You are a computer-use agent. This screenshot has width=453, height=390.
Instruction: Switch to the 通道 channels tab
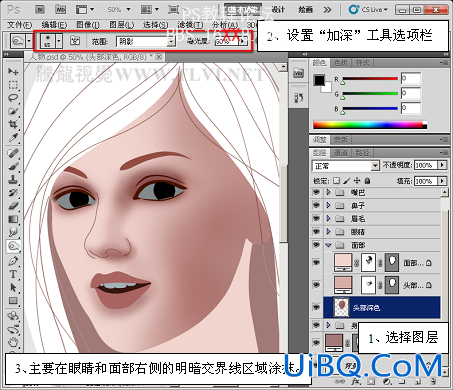pyautogui.click(x=340, y=153)
